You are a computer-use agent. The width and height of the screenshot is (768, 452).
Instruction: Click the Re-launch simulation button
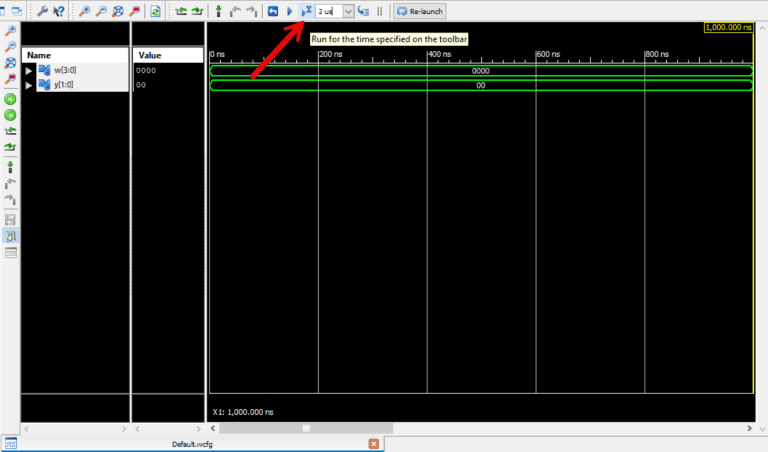[420, 11]
